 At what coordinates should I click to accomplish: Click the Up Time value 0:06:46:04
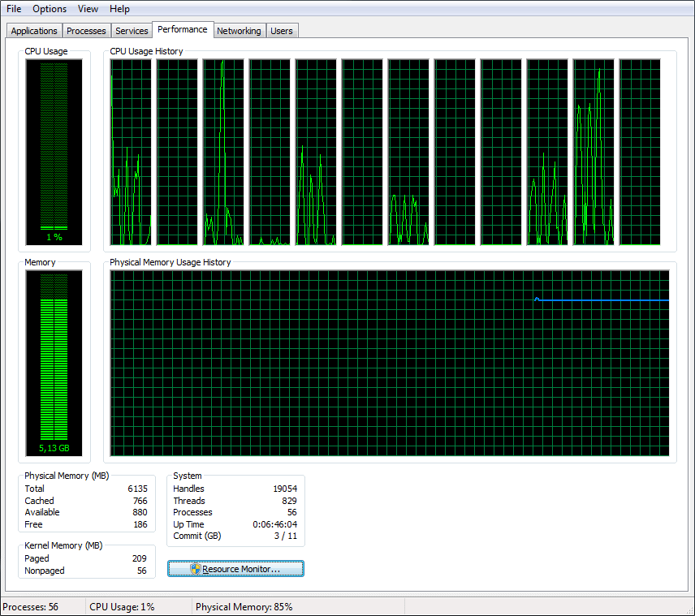[274, 524]
